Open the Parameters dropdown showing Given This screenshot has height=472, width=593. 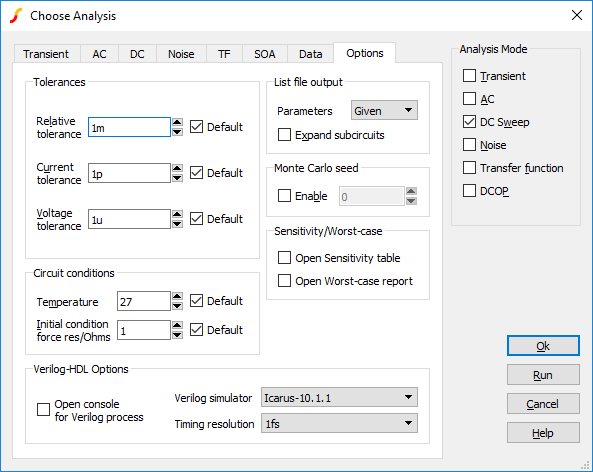click(384, 110)
